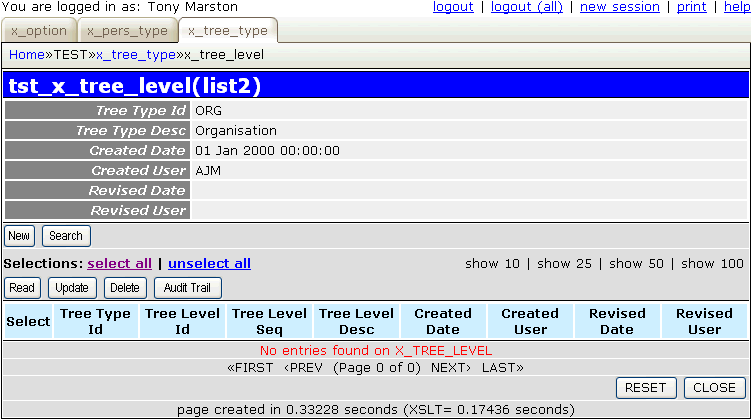Select the x_tree_type tab
The height and width of the screenshot is (420, 752).
coord(227,31)
